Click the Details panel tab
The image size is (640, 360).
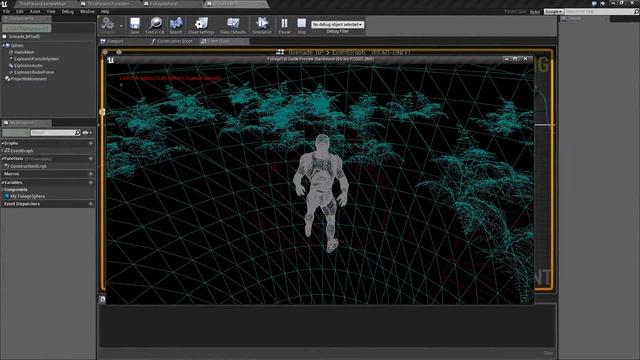coord(584,19)
